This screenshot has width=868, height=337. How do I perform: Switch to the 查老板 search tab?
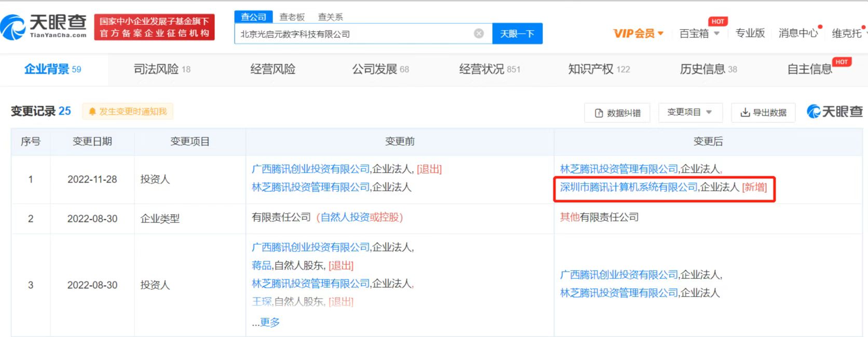[x=292, y=17]
